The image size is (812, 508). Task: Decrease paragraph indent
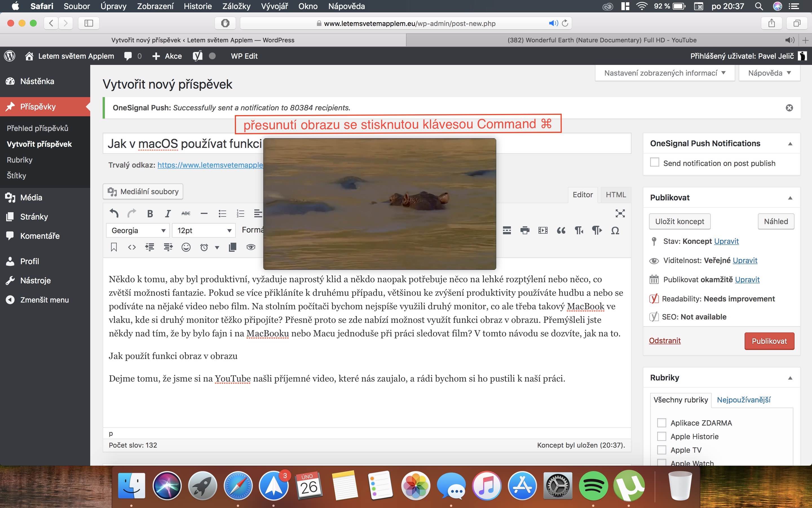(x=150, y=247)
